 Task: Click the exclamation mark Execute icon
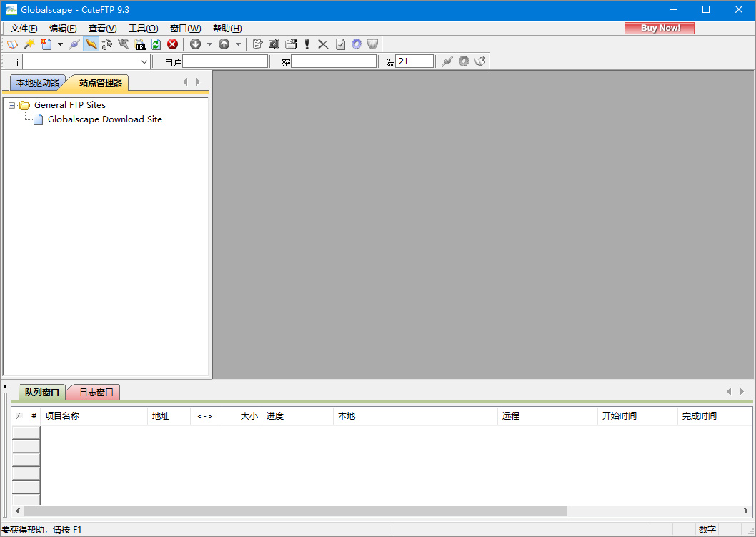click(x=307, y=44)
